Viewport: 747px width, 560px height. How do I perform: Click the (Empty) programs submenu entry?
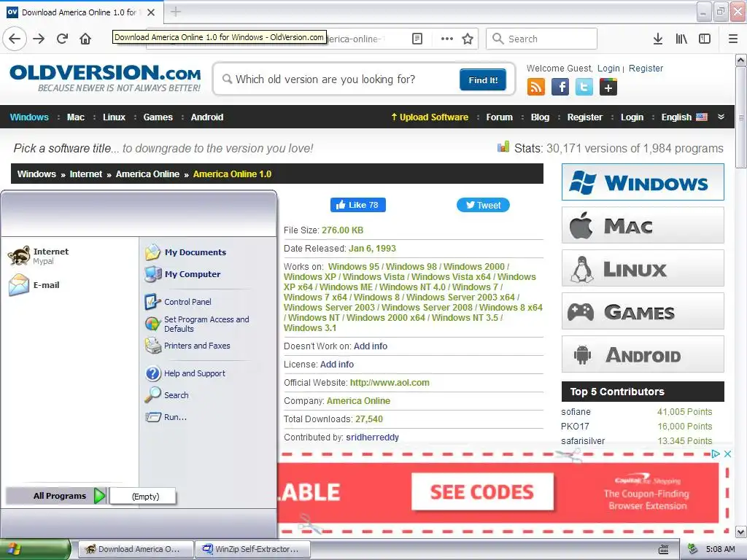tap(143, 496)
